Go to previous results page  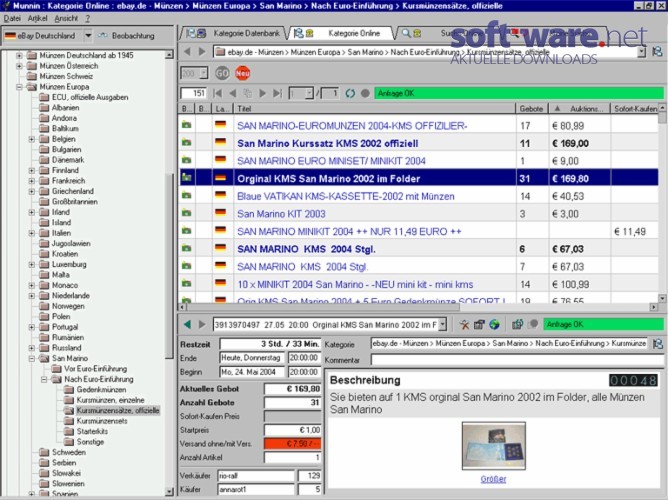tap(233, 93)
